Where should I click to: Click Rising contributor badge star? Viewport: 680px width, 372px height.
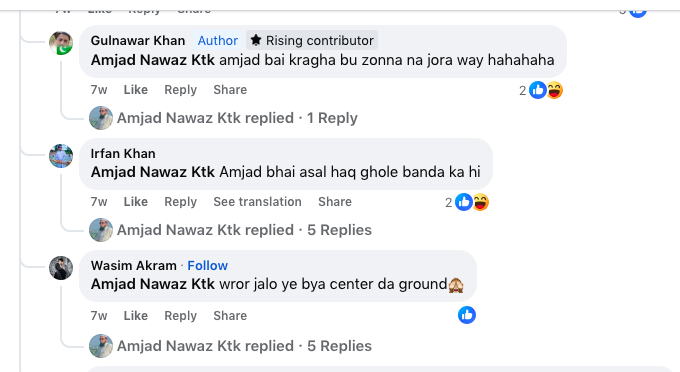pyautogui.click(x=256, y=40)
